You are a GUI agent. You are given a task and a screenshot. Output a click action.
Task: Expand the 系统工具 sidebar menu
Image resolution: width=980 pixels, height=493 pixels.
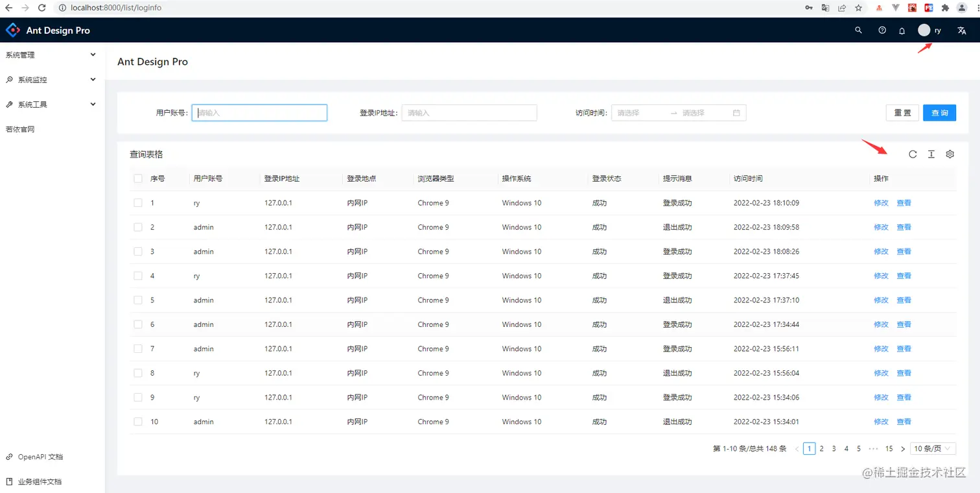pos(52,104)
